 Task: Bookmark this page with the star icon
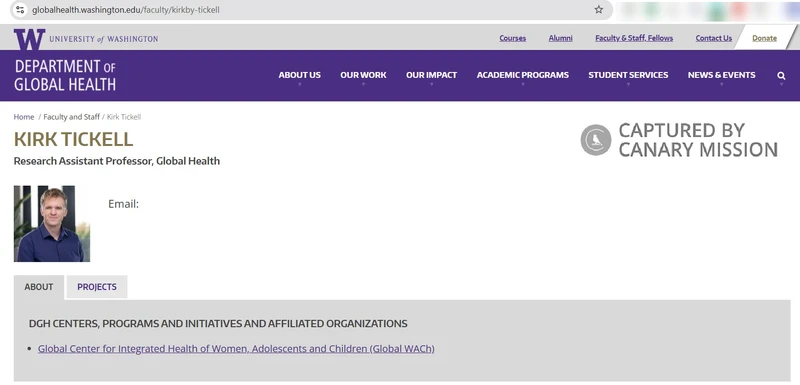(598, 9)
